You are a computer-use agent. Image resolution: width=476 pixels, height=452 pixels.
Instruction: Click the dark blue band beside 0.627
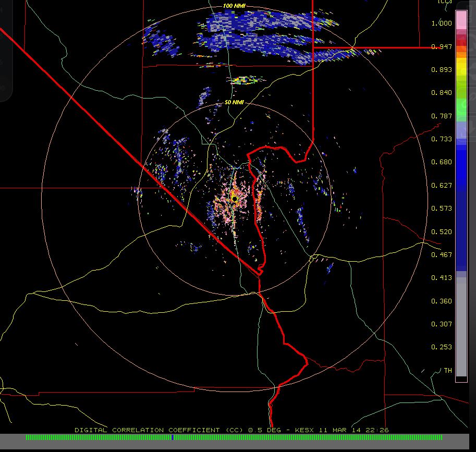461,185
